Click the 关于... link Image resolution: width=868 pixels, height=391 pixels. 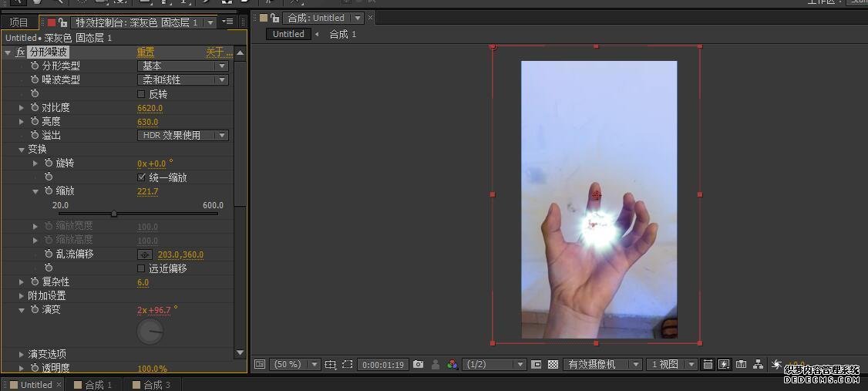pyautogui.click(x=219, y=52)
